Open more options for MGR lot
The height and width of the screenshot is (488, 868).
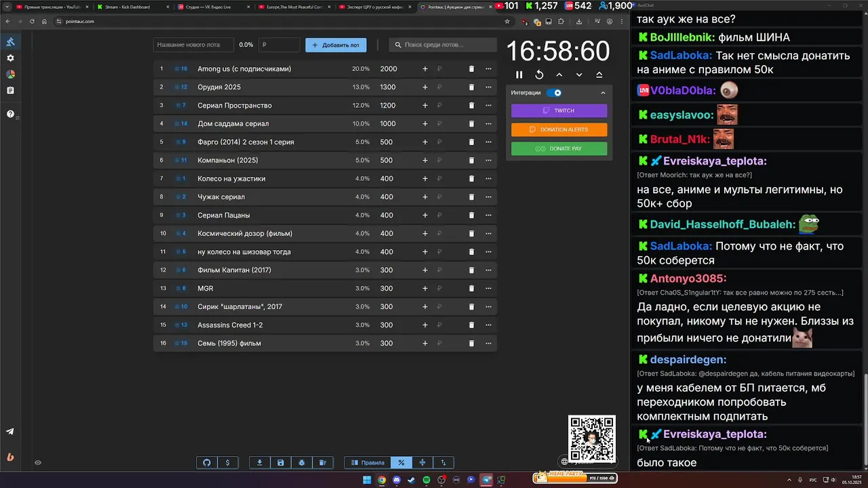coord(488,289)
